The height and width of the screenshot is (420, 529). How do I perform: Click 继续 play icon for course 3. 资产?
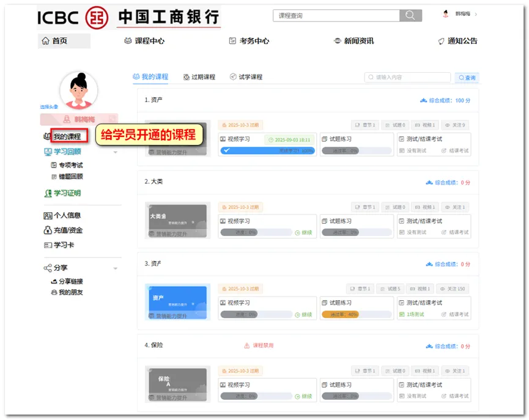point(297,315)
